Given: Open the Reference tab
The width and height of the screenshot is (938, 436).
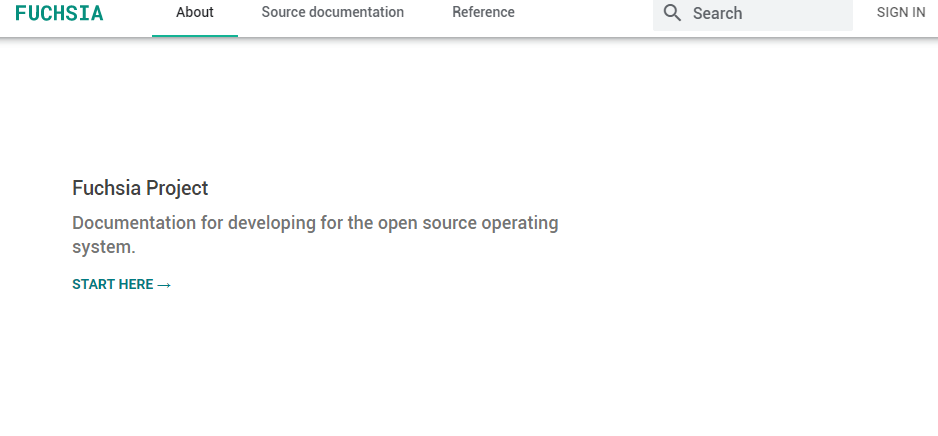Looking at the screenshot, I should coord(483,13).
